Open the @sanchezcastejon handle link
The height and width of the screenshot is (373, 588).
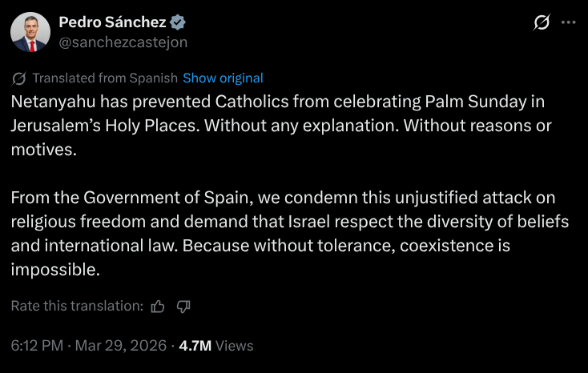[123, 41]
